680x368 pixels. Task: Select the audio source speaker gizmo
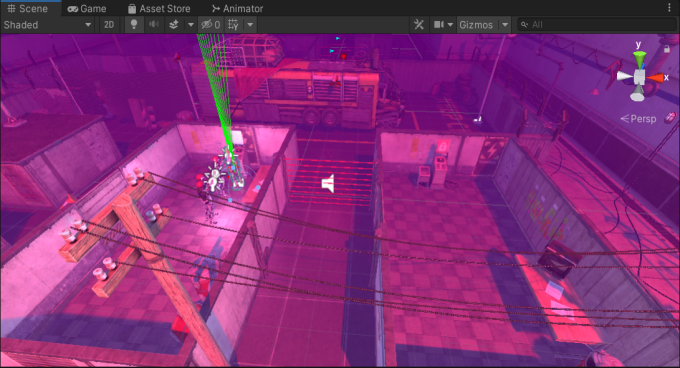click(x=328, y=184)
